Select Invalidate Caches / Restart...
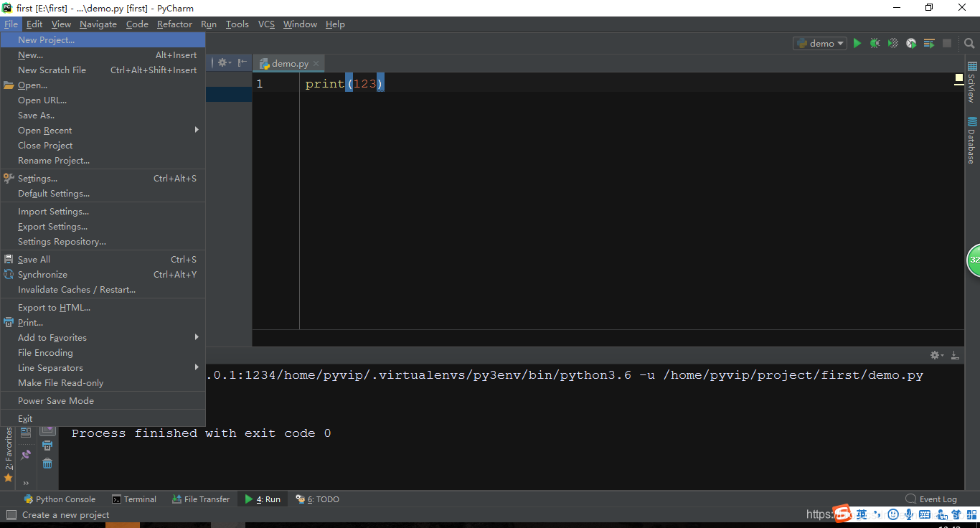Screen dimensions: 980x528 [103, 289]
